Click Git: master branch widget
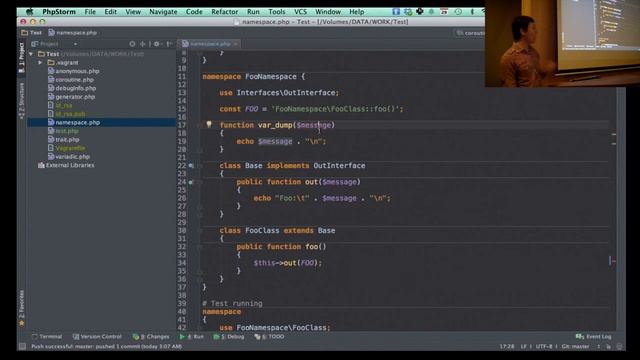Viewport: 640px width, 360px height. click(575, 347)
